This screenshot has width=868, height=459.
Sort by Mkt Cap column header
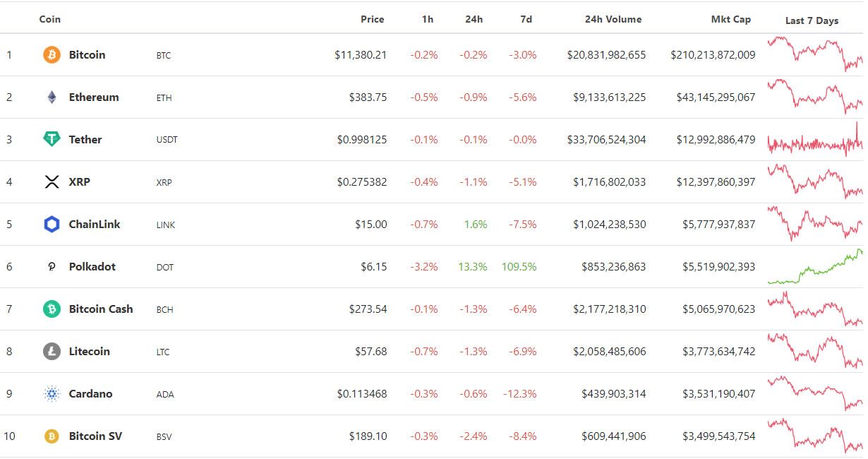click(731, 19)
